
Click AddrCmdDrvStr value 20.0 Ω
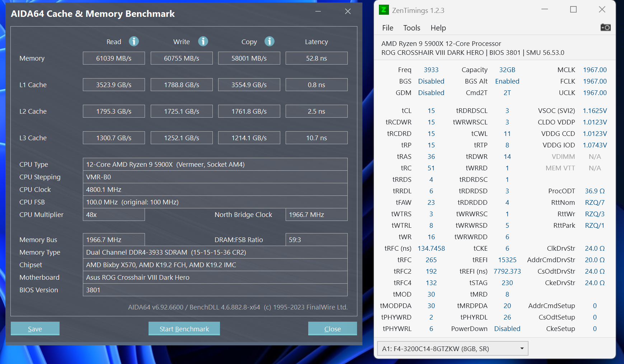(595, 260)
